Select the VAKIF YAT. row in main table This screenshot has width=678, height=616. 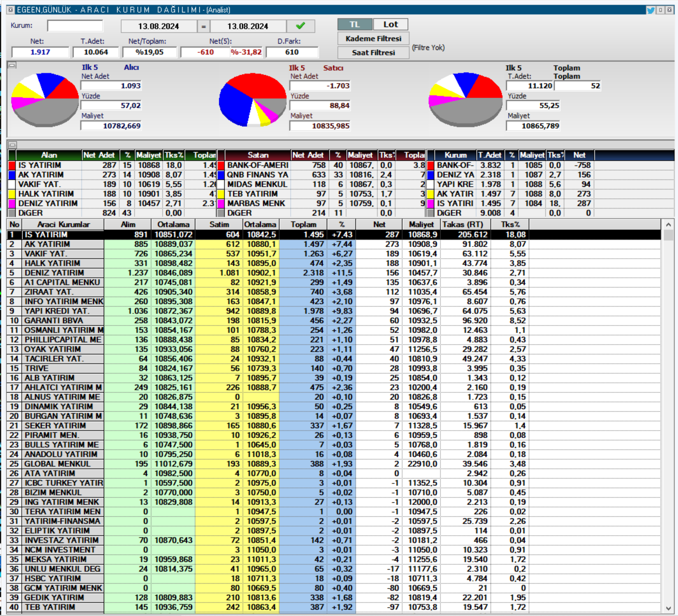click(334, 254)
